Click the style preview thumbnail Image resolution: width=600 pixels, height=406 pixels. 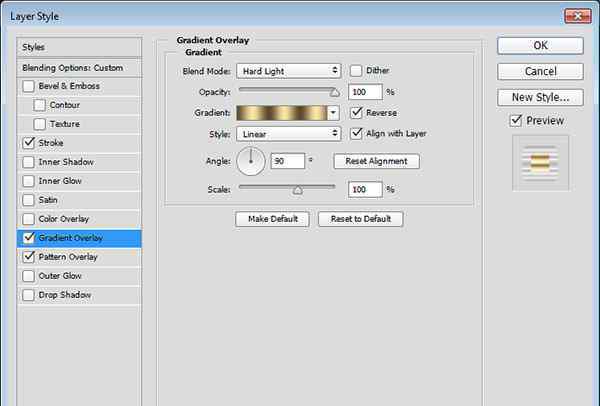coord(540,163)
